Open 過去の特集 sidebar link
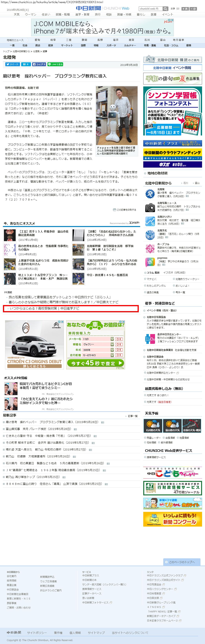The image size is (205, 644). [x=152, y=292]
